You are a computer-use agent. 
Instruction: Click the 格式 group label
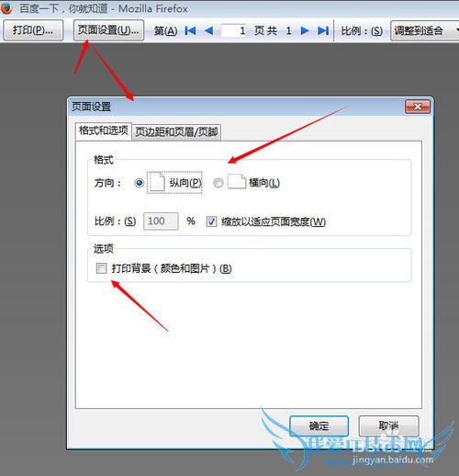(x=104, y=160)
